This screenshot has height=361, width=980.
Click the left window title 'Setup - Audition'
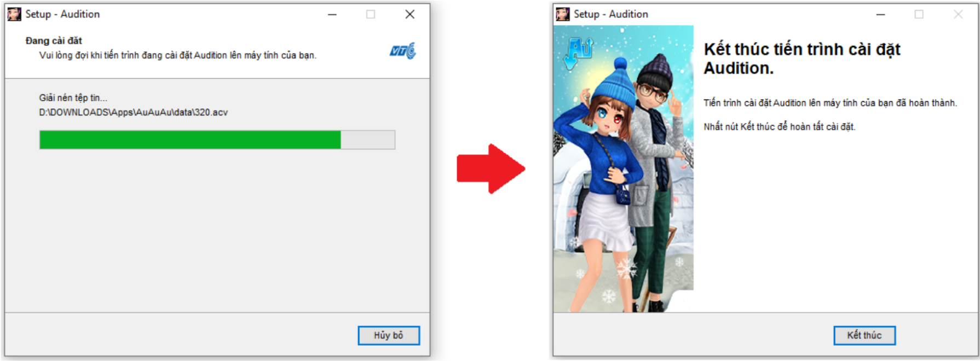coord(62,14)
